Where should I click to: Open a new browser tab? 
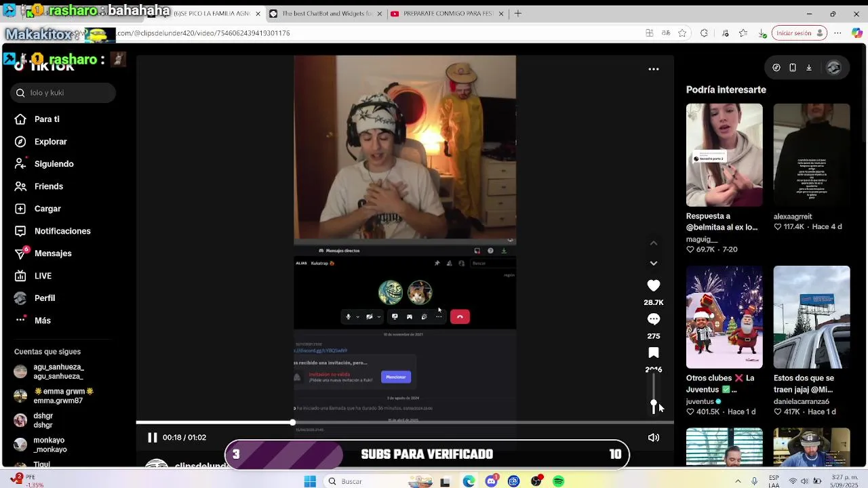pos(518,14)
